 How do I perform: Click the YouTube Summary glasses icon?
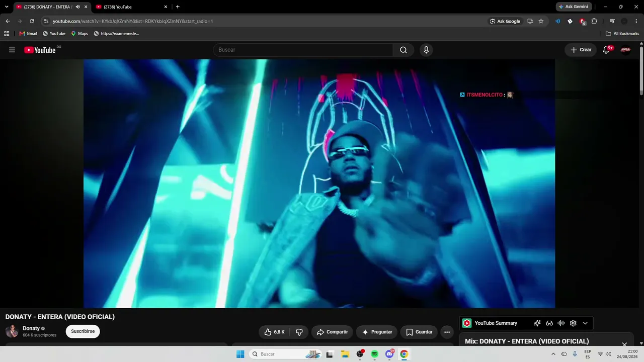[549, 323]
